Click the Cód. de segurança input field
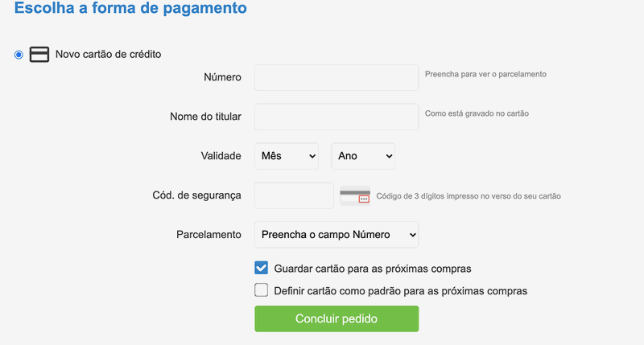644x345 pixels. click(x=294, y=195)
